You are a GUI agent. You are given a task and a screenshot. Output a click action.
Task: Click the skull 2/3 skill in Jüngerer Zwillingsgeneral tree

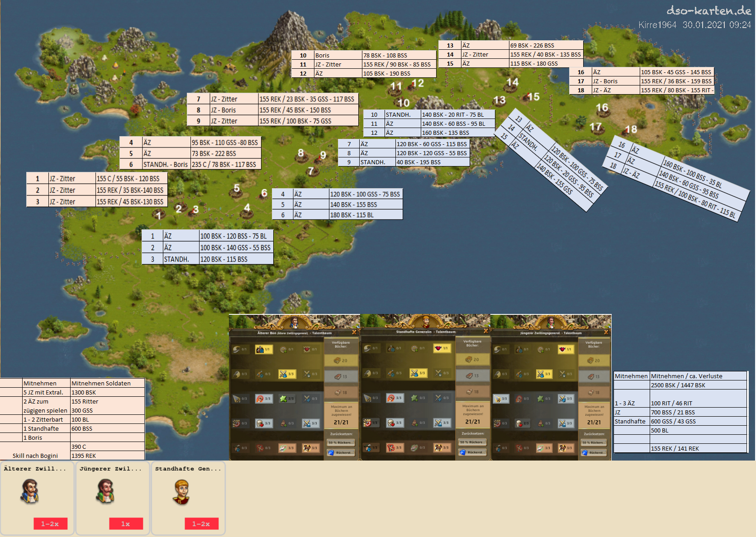click(522, 423)
